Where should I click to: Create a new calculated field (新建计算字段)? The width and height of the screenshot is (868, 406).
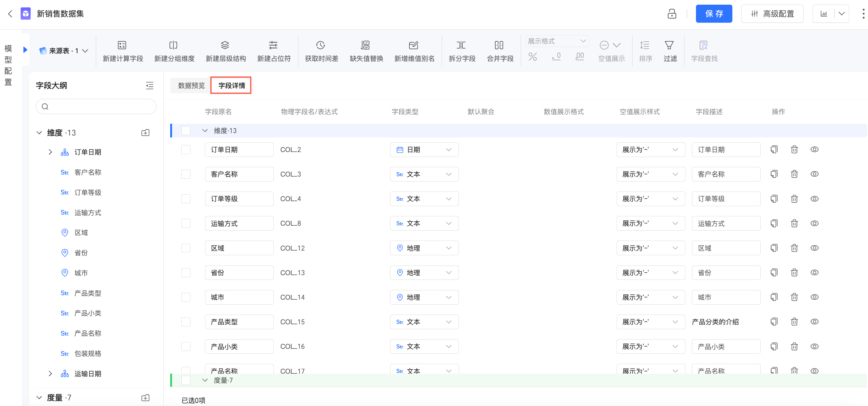[x=123, y=51]
